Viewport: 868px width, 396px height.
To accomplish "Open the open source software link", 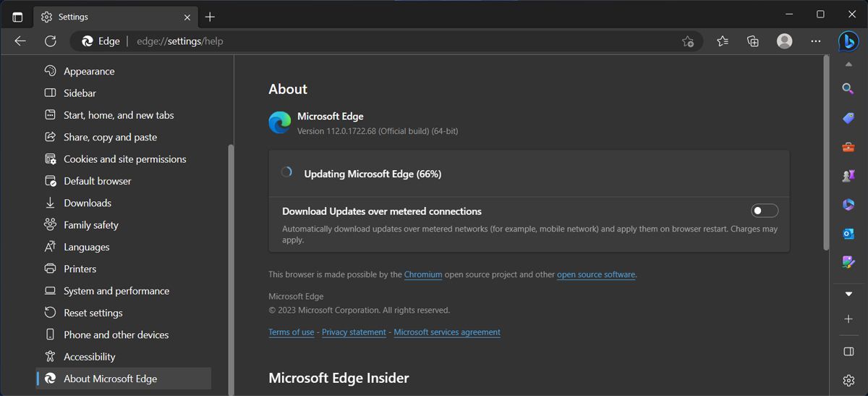I will (596, 274).
